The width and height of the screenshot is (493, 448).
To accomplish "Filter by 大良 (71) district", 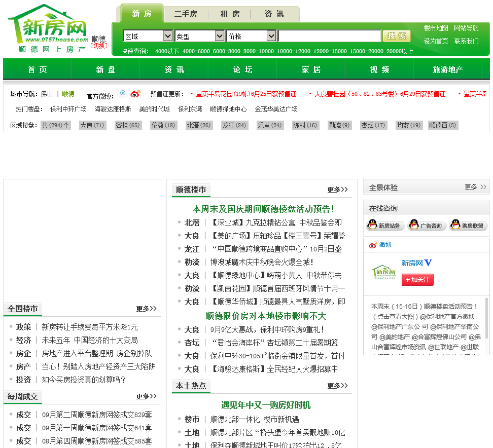I will (x=92, y=125).
